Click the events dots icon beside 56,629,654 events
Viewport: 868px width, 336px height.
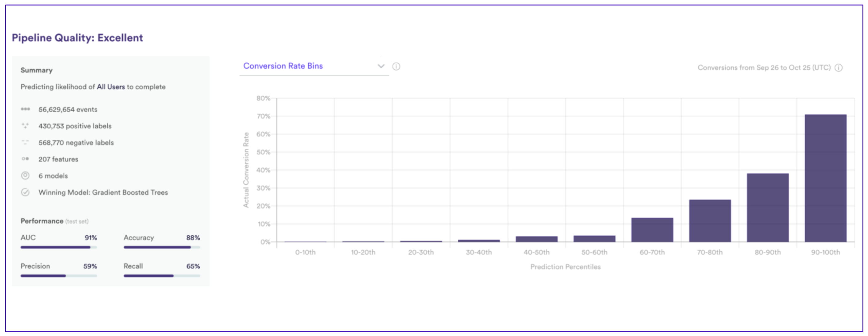coord(25,109)
